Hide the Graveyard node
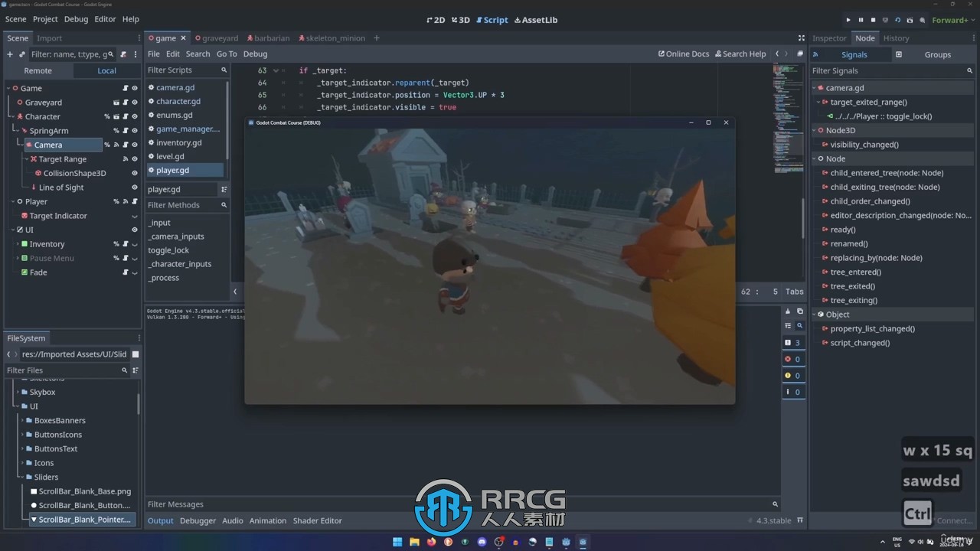The height and width of the screenshot is (551, 980). pyautogui.click(x=135, y=103)
